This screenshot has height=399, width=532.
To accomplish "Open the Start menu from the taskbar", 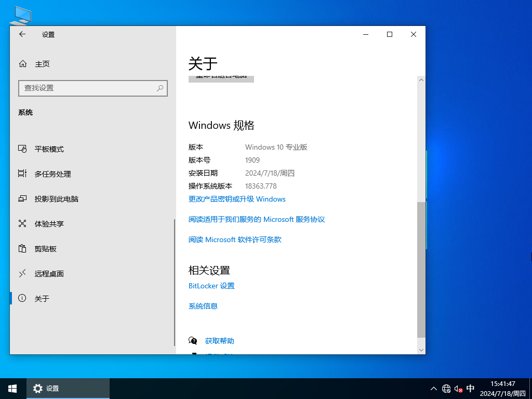I will click(12, 388).
